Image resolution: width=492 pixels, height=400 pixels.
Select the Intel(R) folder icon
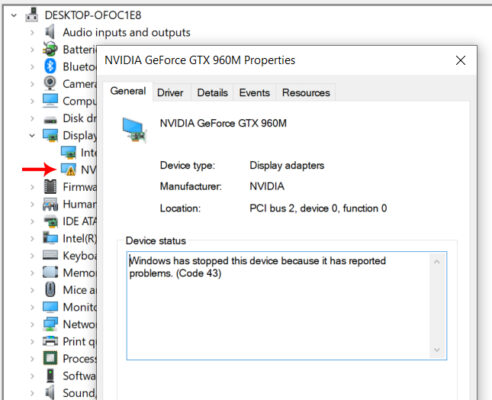tap(50, 238)
